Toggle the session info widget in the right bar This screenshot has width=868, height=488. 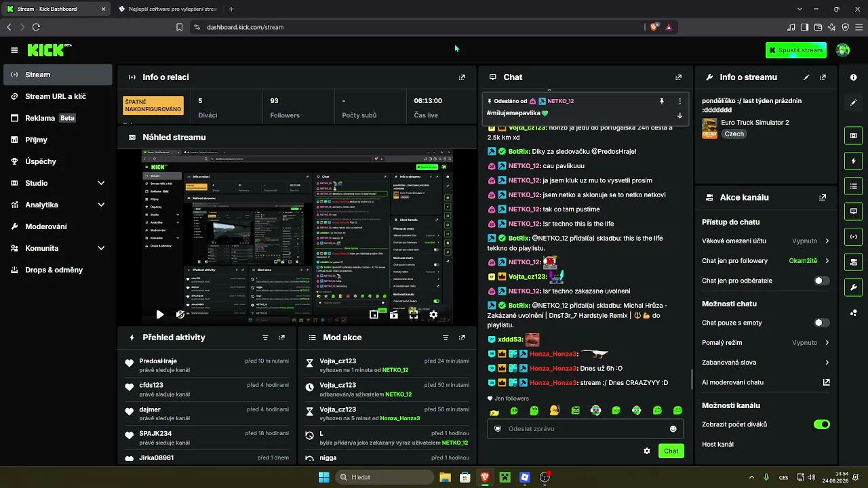tap(853, 237)
